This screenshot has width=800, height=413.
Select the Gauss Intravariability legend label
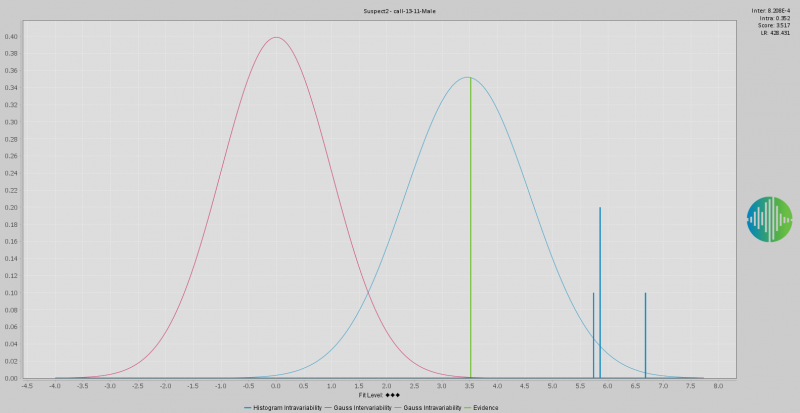click(x=432, y=408)
